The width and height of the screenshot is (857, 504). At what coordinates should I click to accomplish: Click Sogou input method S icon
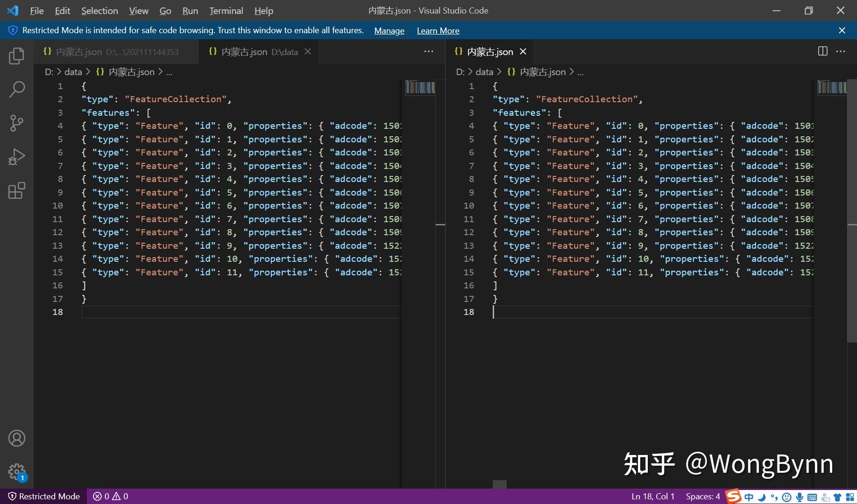[x=733, y=496]
